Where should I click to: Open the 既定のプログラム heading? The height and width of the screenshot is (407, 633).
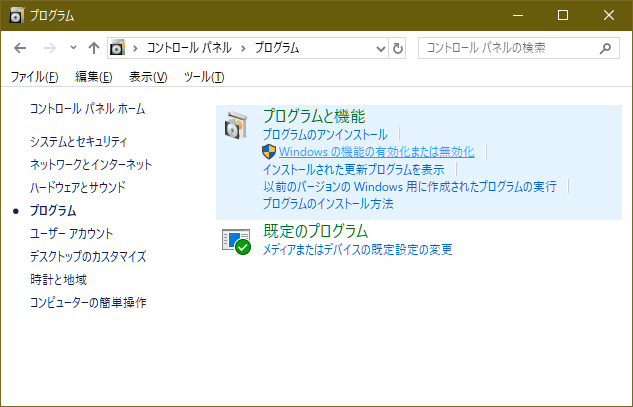tap(316, 231)
